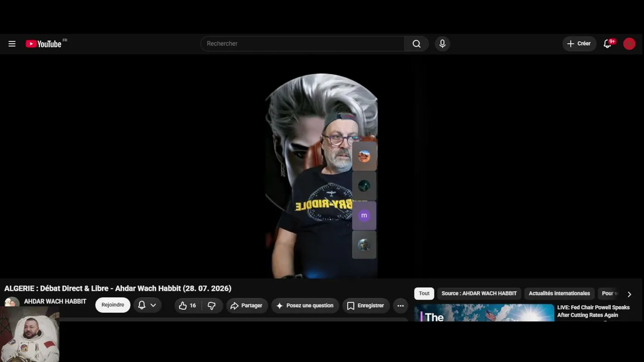
Task: Open the three-dot more actions menu
Action: [400, 306]
